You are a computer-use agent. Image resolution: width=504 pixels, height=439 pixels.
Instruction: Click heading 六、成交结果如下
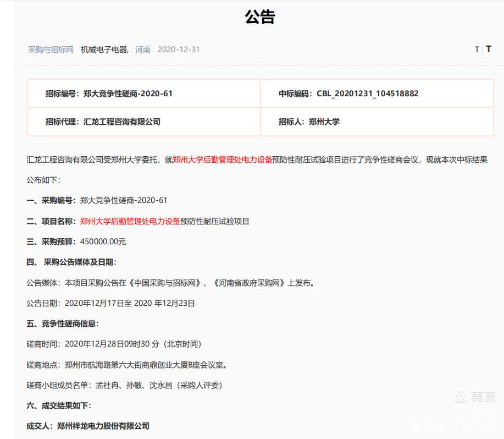(59, 405)
